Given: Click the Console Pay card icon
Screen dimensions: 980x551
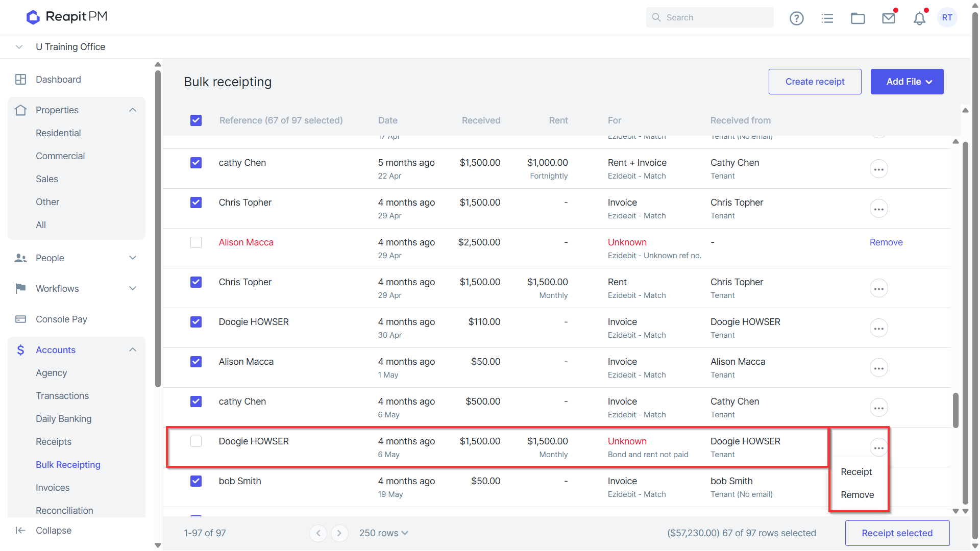Looking at the screenshot, I should pos(21,319).
